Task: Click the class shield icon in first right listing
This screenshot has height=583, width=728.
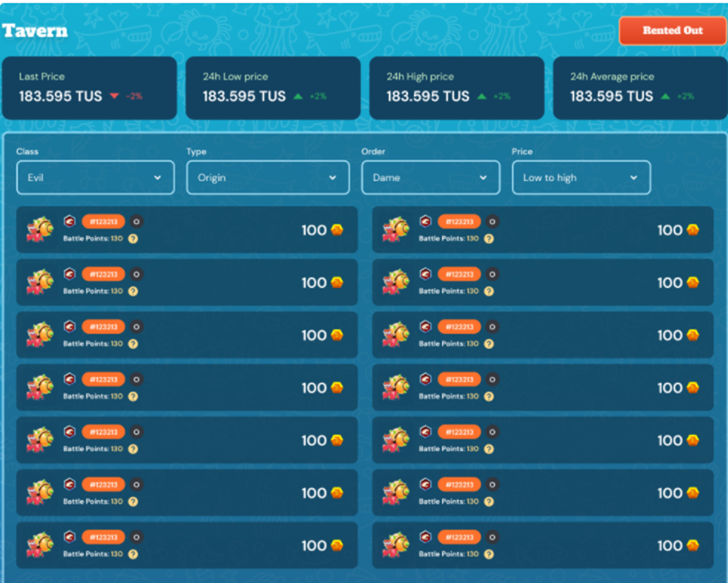Action: [426, 221]
